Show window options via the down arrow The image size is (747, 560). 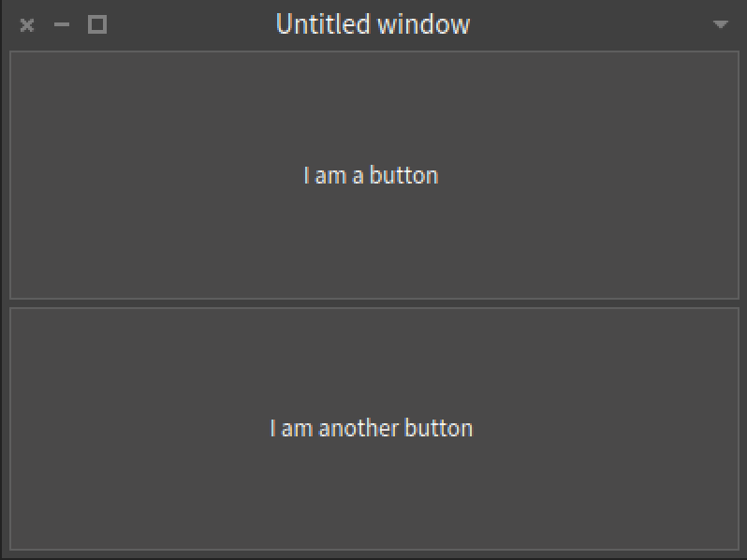pyautogui.click(x=720, y=25)
